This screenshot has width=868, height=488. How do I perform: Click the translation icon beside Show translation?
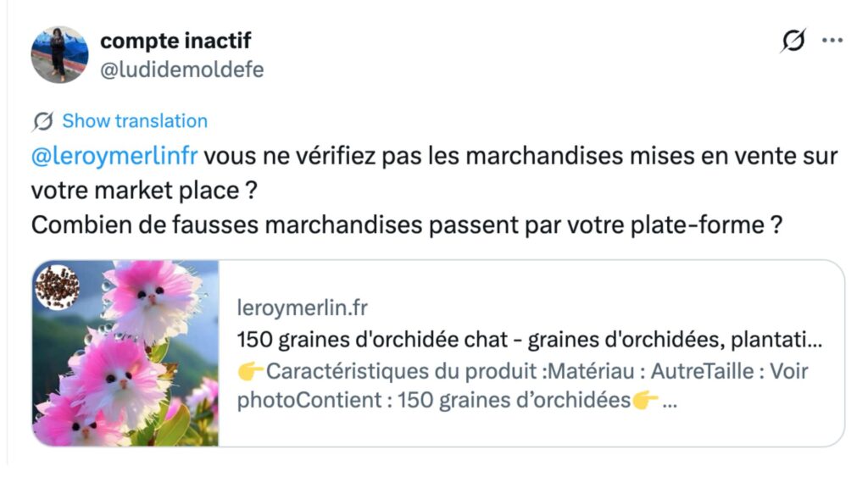click(42, 120)
